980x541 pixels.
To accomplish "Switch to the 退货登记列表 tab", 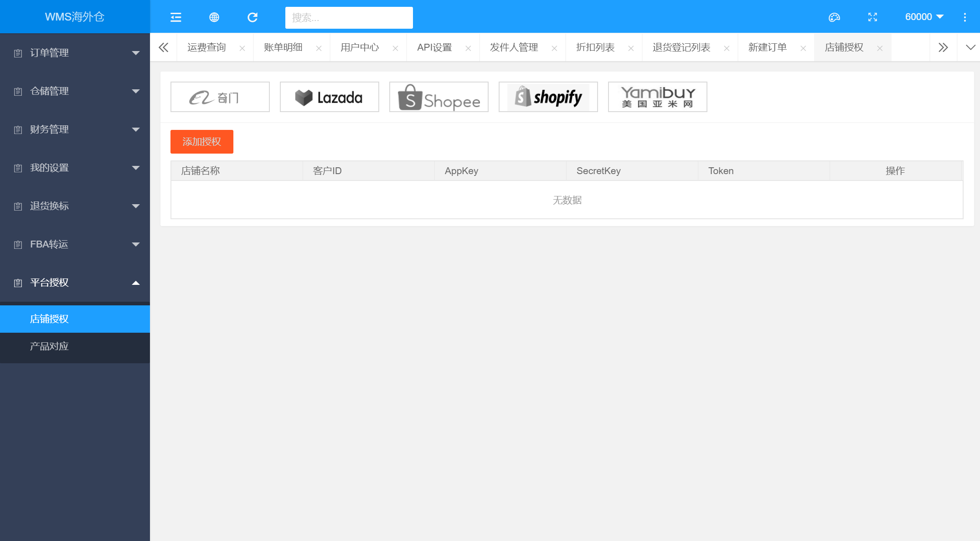I will click(x=681, y=47).
